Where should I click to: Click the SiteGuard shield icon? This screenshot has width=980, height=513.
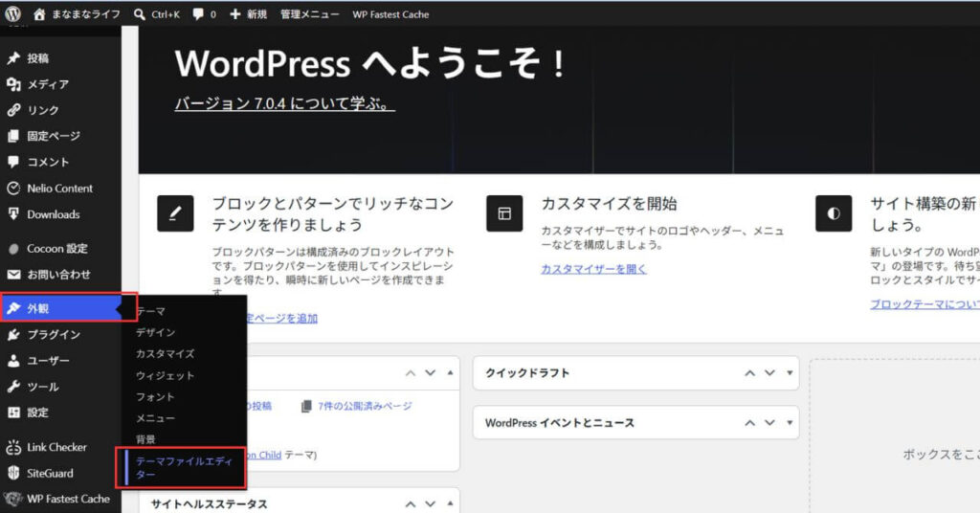point(13,473)
